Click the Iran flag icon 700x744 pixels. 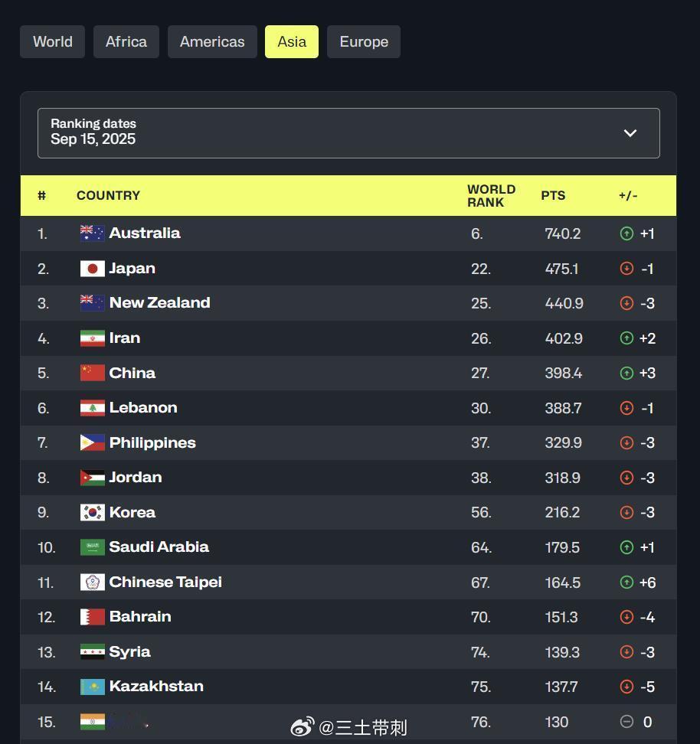pyautogui.click(x=92, y=338)
